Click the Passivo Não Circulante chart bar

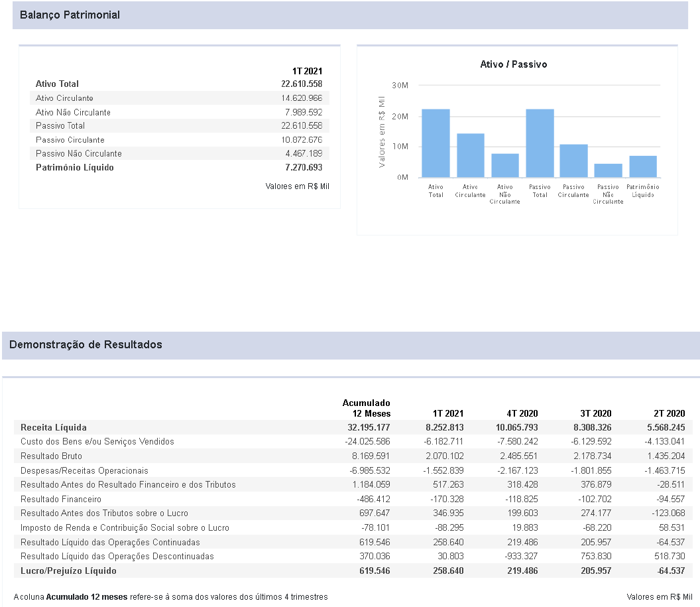tap(608, 170)
